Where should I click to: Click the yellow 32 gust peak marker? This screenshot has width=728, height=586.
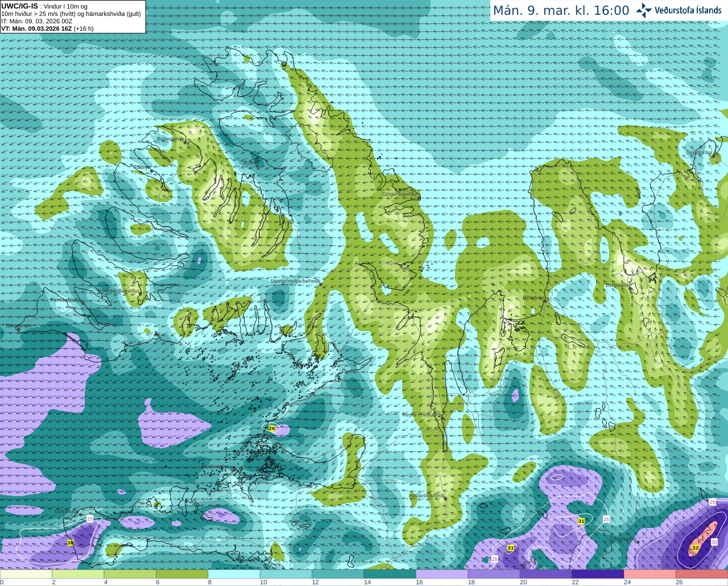pos(695,548)
